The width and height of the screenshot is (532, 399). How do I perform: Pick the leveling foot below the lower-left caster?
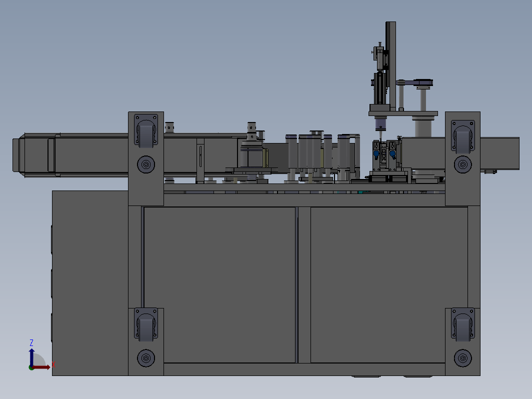coord(146,358)
